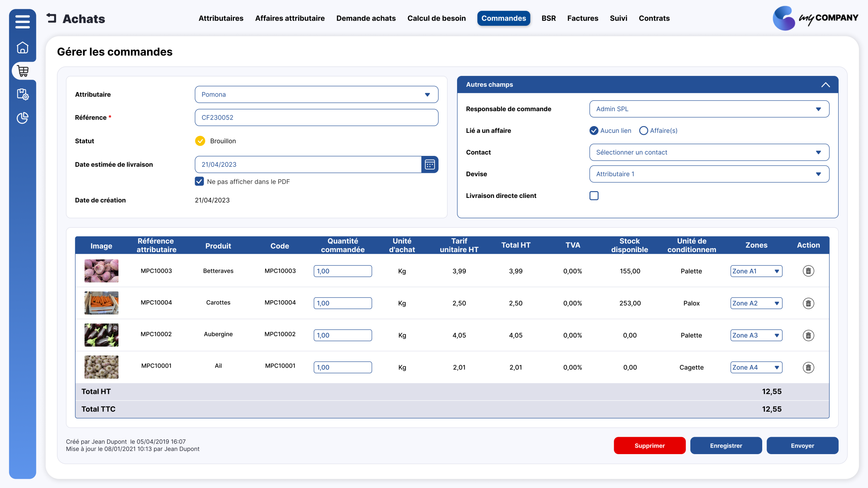868x488 pixels.
Task: Collapse the Autres champs panel
Action: pos(826,85)
